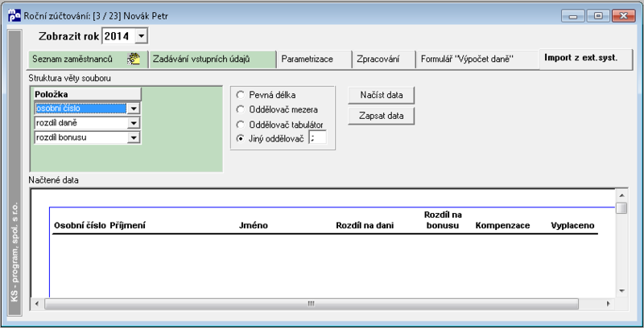Expand the rozdíl bonusu dropdown

pyautogui.click(x=134, y=137)
